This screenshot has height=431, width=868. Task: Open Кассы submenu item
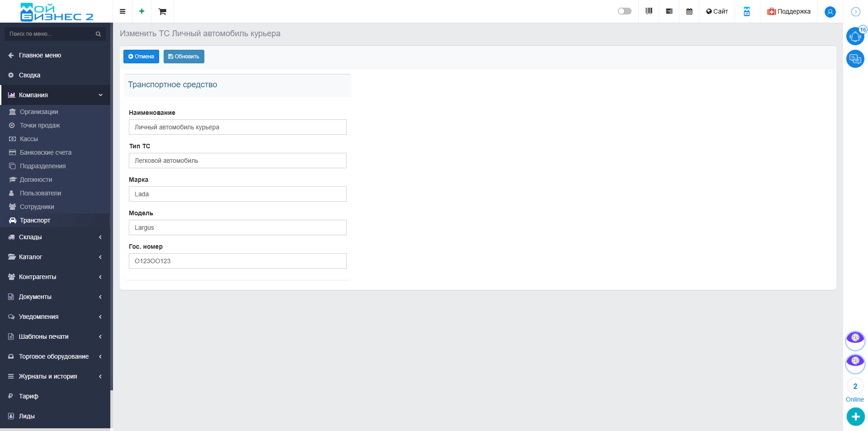55,139
